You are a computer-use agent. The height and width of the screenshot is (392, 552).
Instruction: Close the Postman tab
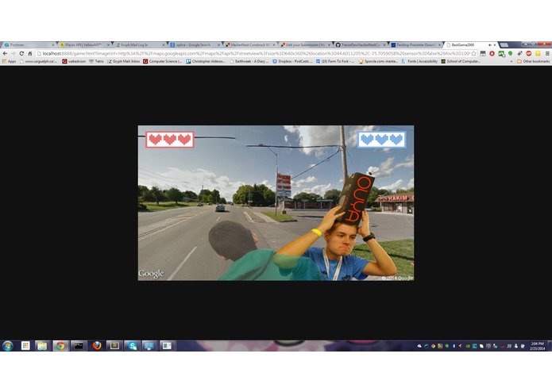tap(53, 45)
